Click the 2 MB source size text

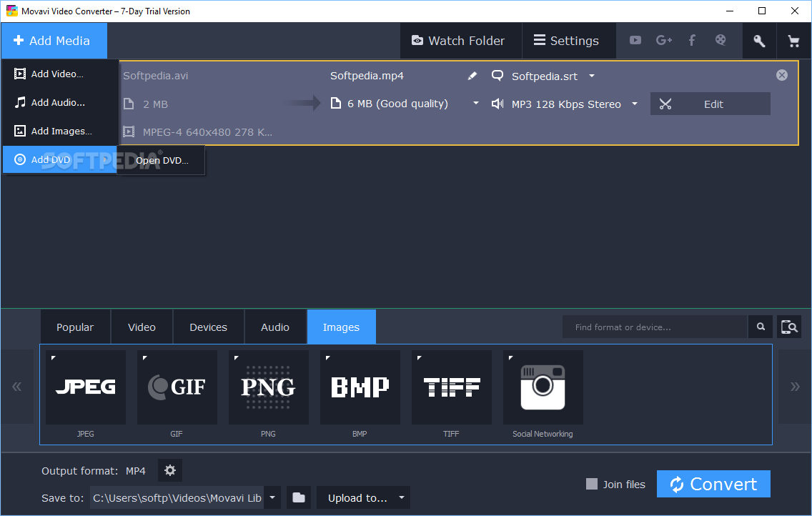pyautogui.click(x=155, y=104)
